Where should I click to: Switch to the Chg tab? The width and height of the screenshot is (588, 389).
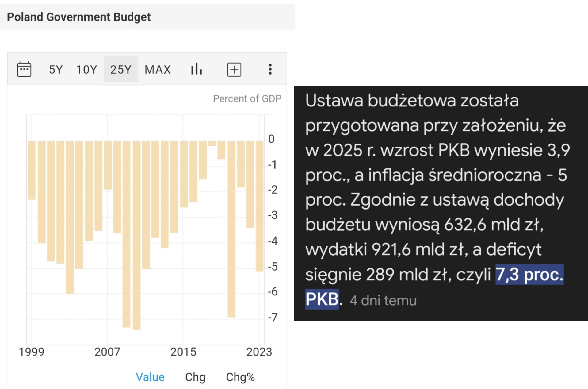tap(195, 377)
